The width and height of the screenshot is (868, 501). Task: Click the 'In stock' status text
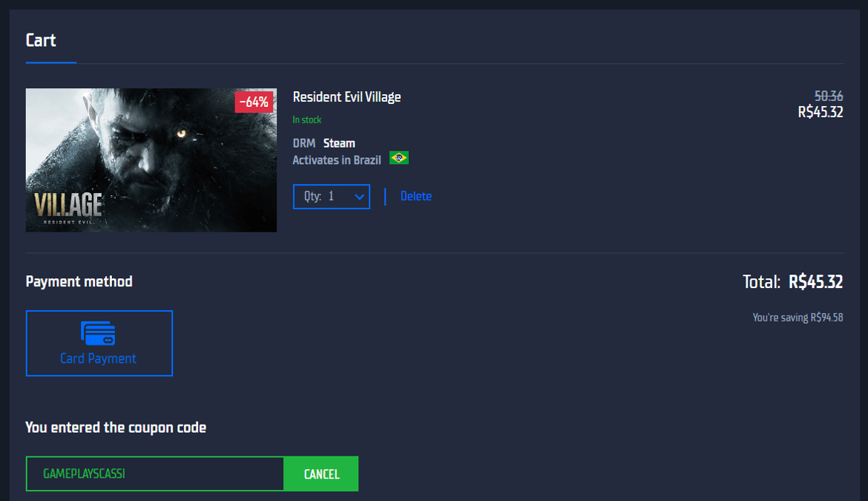coord(306,119)
